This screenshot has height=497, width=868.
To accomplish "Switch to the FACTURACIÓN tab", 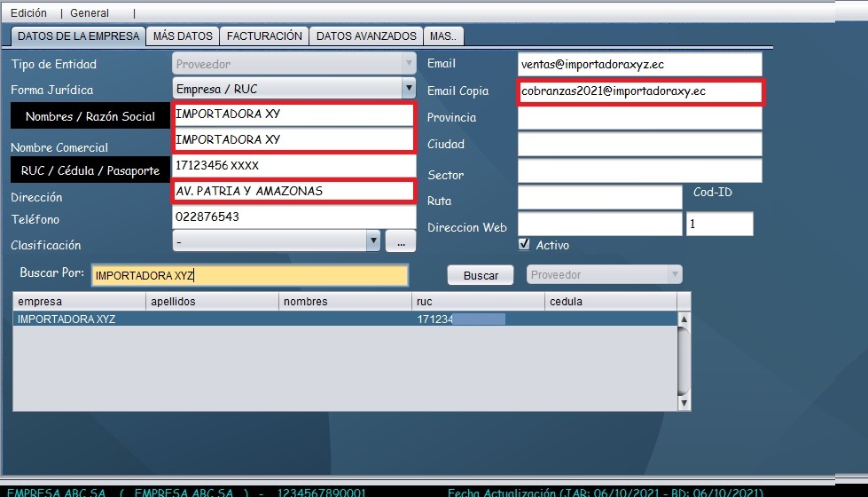I will [x=264, y=36].
